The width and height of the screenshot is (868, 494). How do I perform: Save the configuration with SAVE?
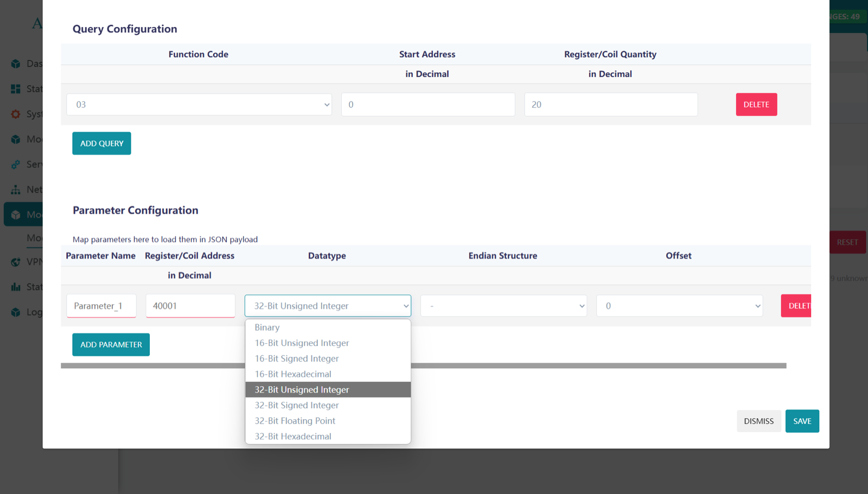coord(802,421)
